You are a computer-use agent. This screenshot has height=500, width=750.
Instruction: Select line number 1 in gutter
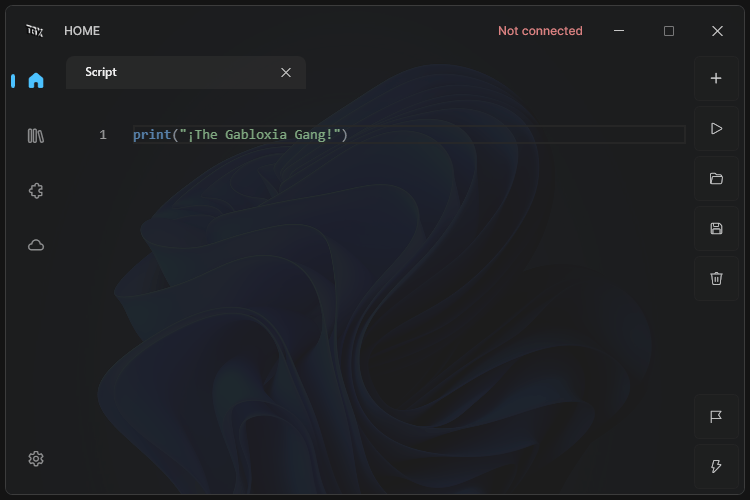102,135
